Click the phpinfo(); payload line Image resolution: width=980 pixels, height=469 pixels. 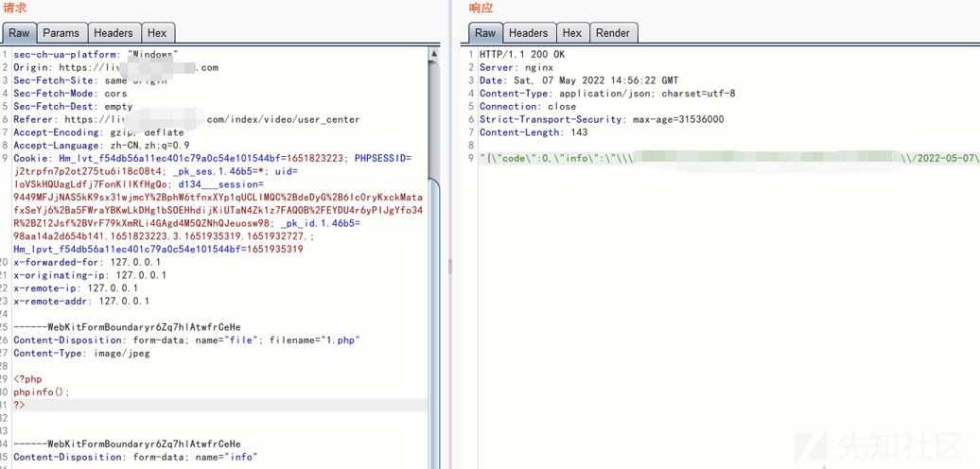42,392
